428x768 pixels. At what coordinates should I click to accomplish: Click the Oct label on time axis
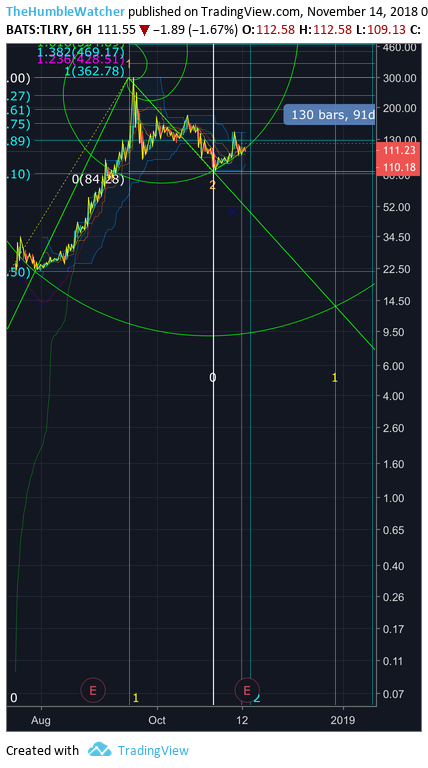tap(157, 720)
